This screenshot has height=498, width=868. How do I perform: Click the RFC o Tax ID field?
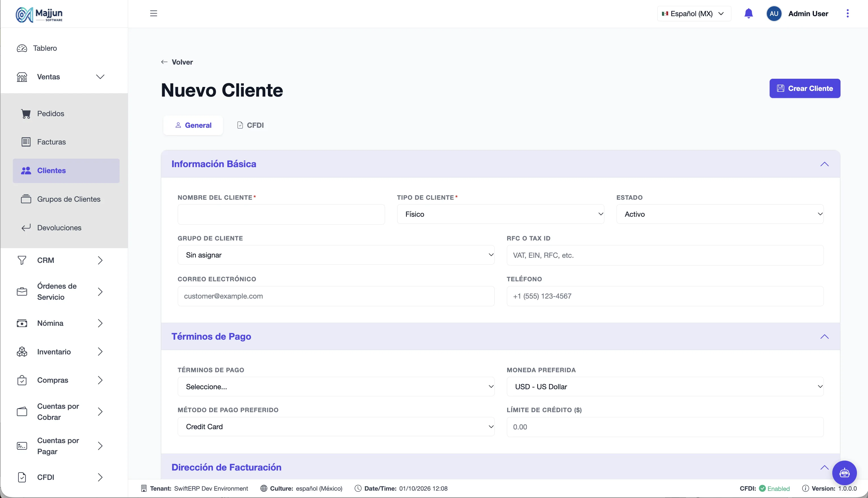click(665, 255)
